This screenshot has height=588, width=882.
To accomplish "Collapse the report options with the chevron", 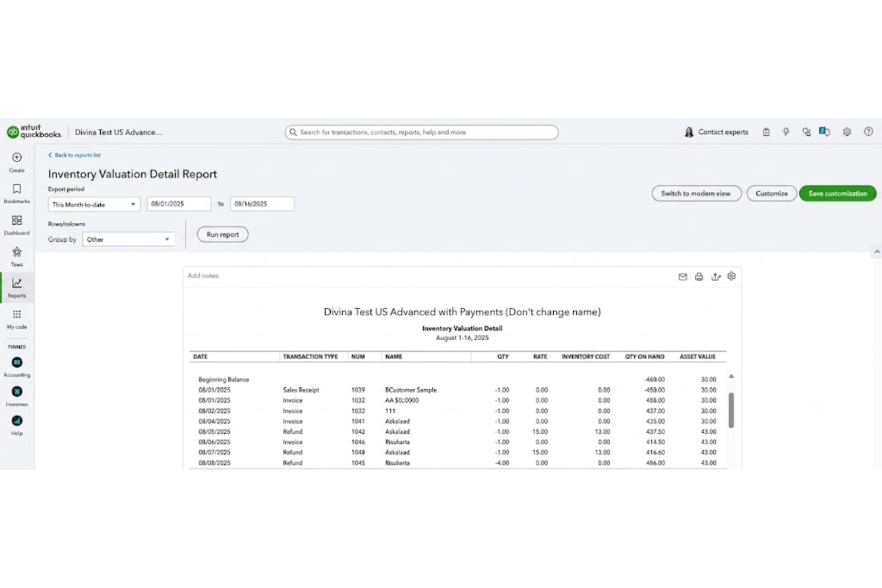I will [x=877, y=252].
